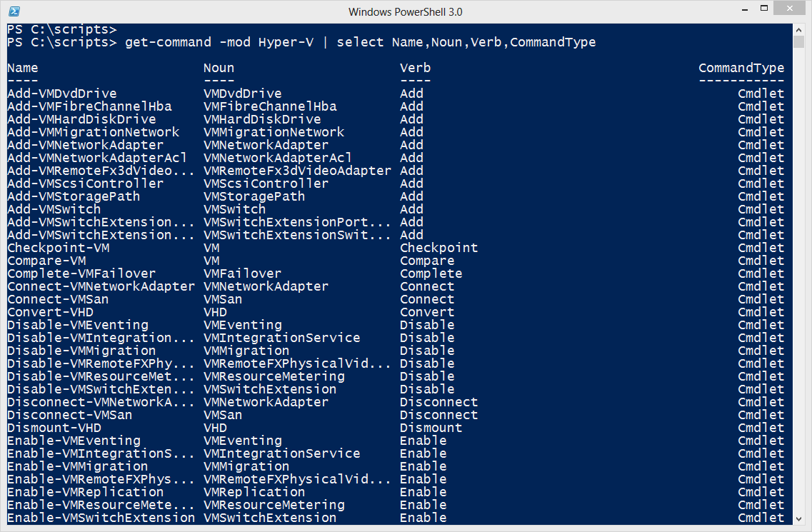Click the title text Windows PowerShell 3.0
This screenshot has height=532, width=812.
405,11
